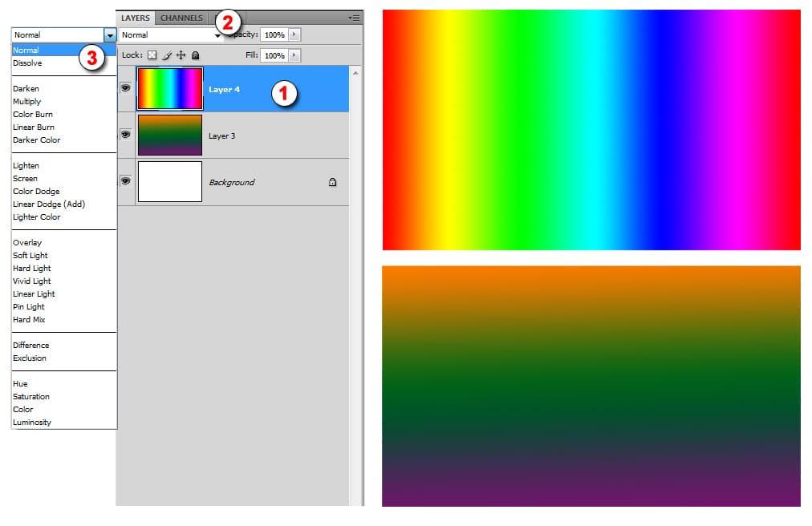This screenshot has height=526, width=812.
Task: Click the lock all padlock icon
Action: [x=195, y=55]
